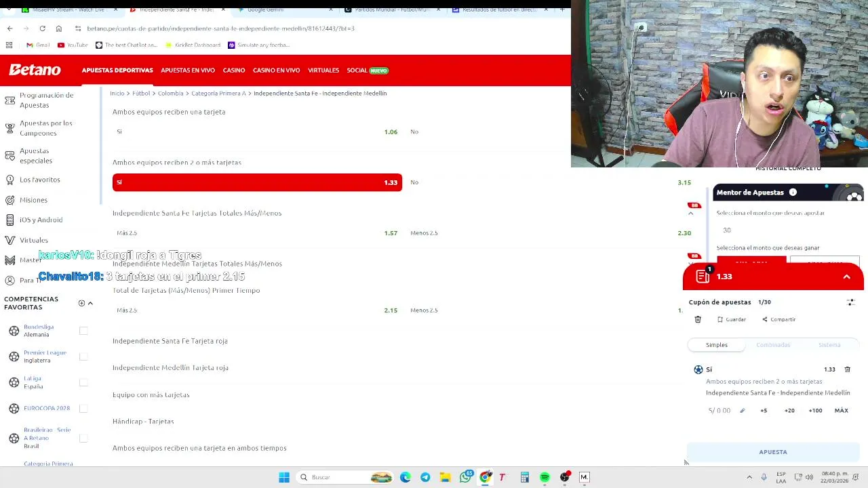Image resolution: width=868 pixels, height=488 pixels.
Task: Remove the Sí 1.33 selection trash icon
Action: [x=847, y=369]
